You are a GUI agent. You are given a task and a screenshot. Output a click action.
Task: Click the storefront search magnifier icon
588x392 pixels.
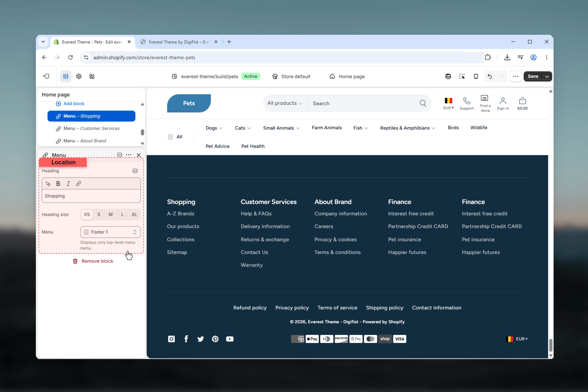pos(423,103)
